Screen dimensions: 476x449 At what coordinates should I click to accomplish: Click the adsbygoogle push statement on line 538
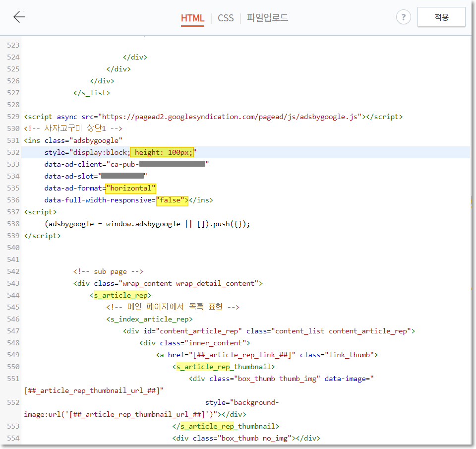pyautogui.click(x=147, y=224)
